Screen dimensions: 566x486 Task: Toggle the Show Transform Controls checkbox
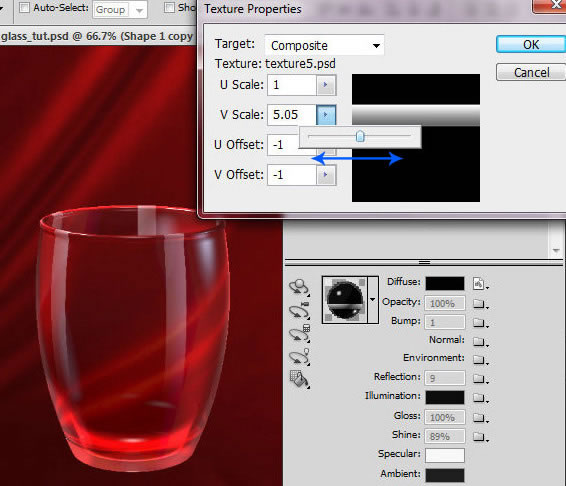[x=169, y=8]
